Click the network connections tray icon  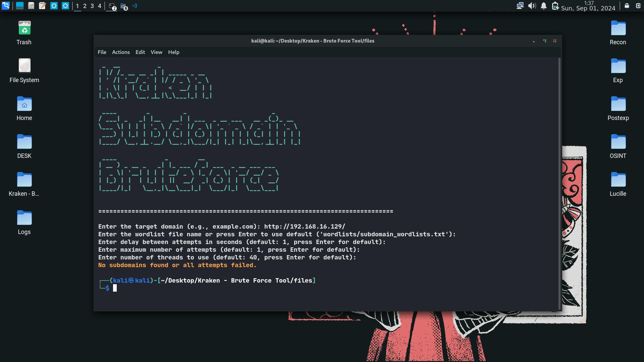pyautogui.click(x=520, y=6)
